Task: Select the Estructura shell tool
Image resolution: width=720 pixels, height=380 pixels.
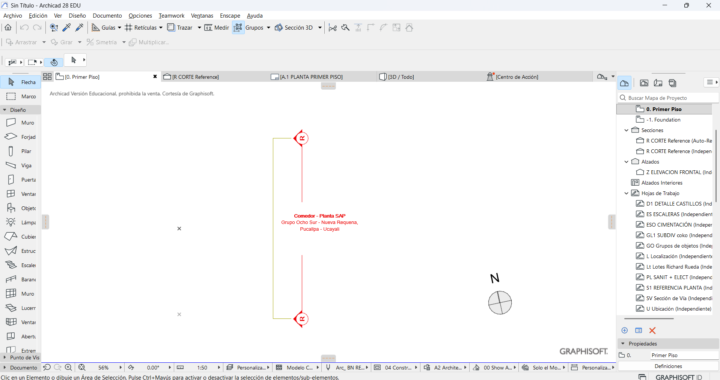Action: pyautogui.click(x=20, y=251)
